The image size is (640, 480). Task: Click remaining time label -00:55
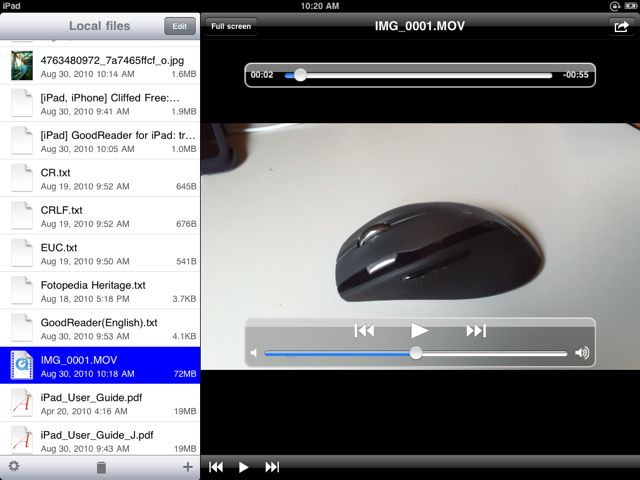click(575, 75)
